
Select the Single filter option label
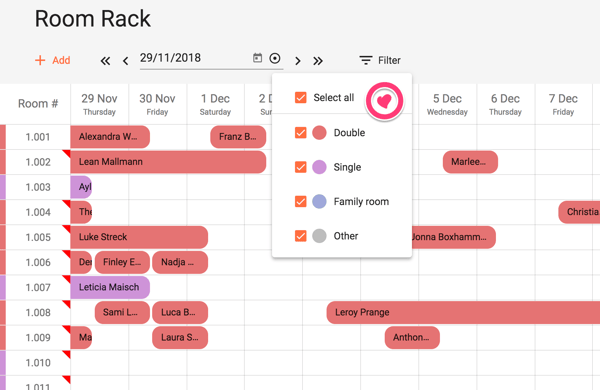point(347,167)
